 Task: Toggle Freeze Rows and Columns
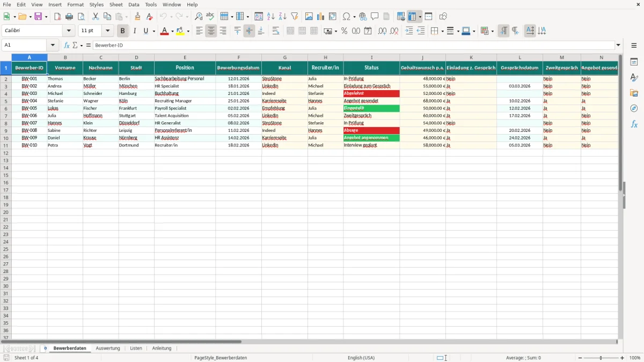(412, 17)
